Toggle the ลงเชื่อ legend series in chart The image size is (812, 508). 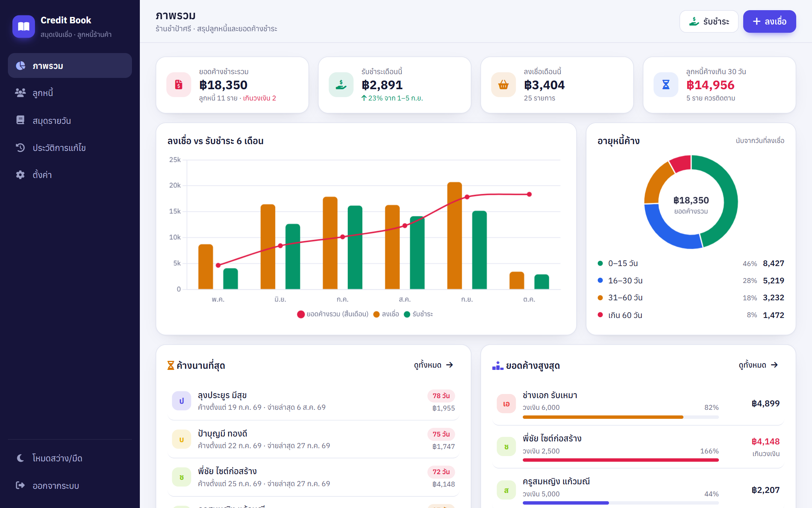click(386, 314)
